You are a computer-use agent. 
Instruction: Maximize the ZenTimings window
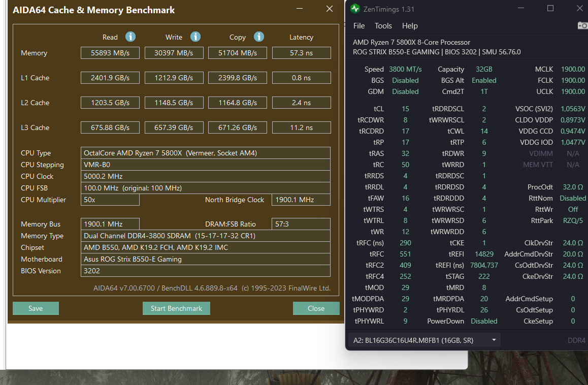coord(550,8)
